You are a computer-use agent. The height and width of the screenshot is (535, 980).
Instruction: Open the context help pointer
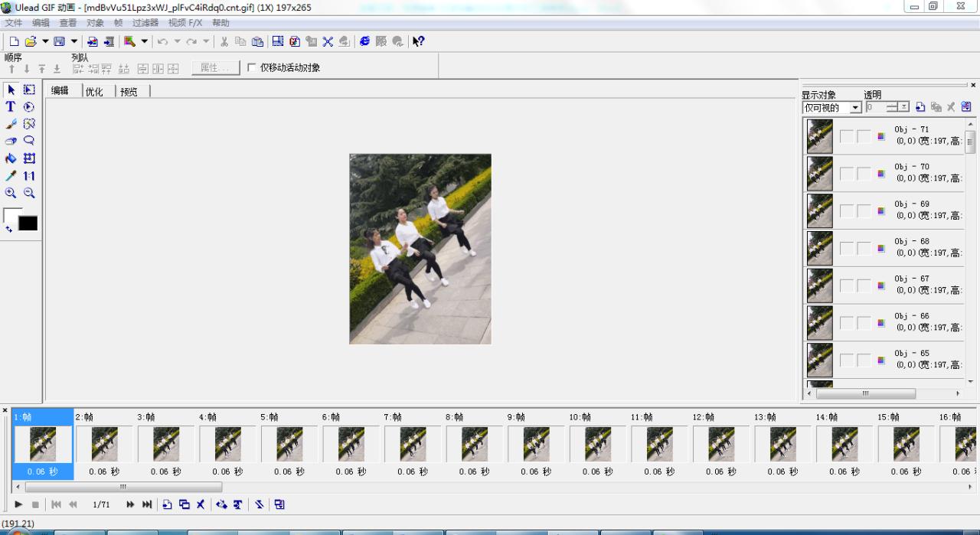point(418,41)
